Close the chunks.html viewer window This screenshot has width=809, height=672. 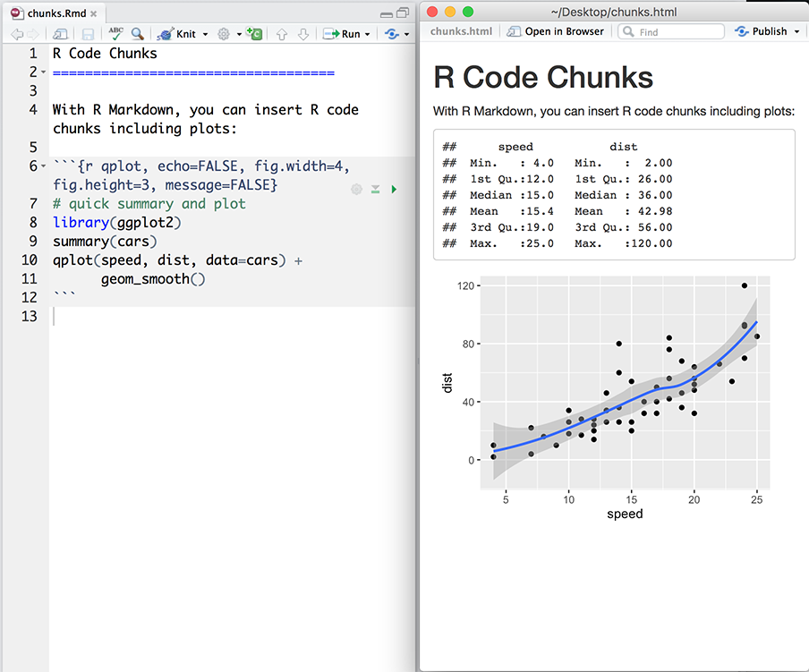pyautogui.click(x=432, y=12)
